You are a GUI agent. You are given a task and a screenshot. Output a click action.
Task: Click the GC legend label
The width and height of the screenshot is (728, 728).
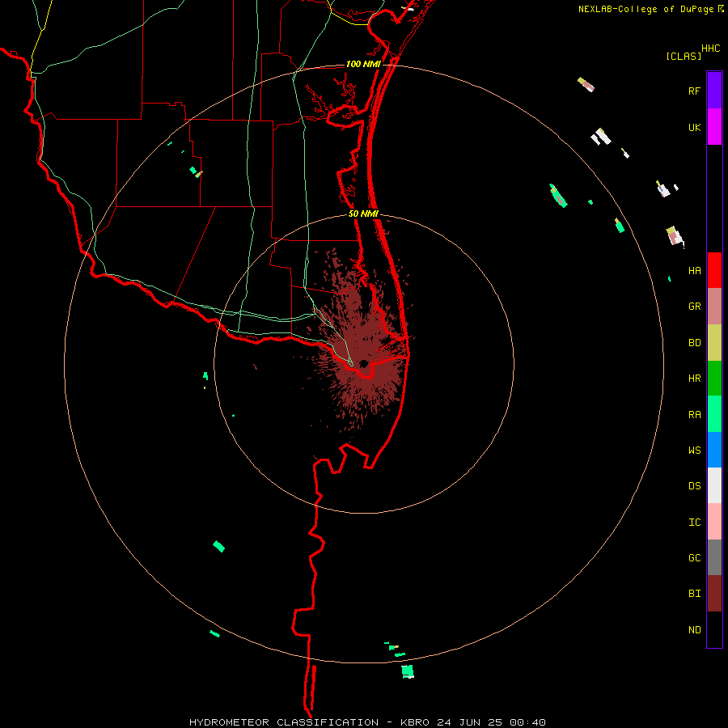point(694,558)
